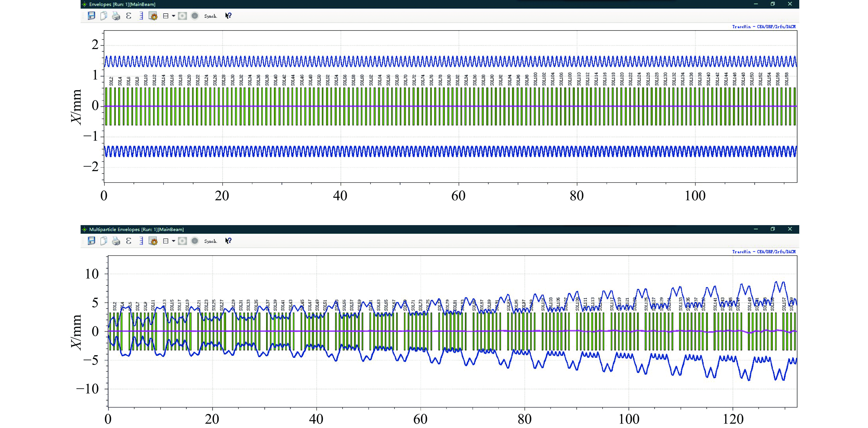Screen dimensions: 868x428
Task: Save the Multiparticle Envelopes plot
Action: 91,241
